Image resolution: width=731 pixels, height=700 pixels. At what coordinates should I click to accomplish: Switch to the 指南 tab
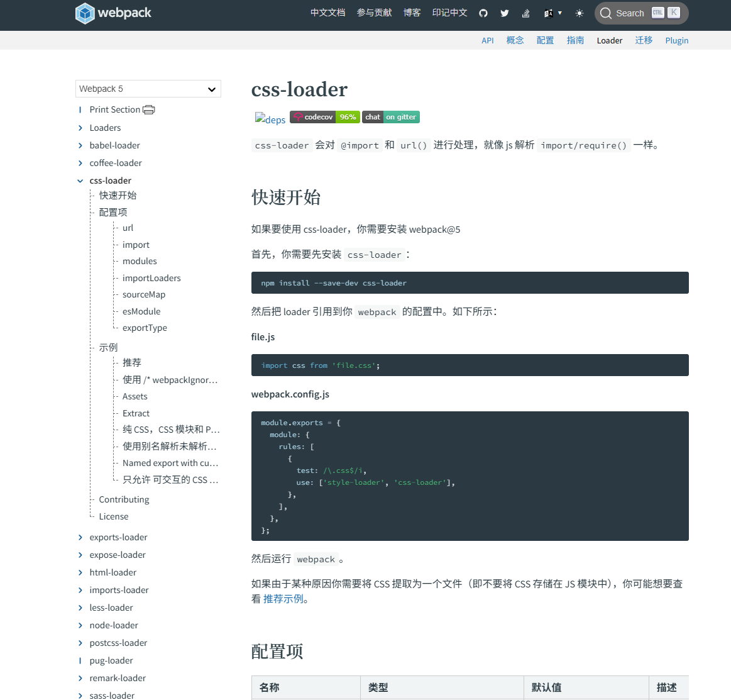(x=575, y=41)
